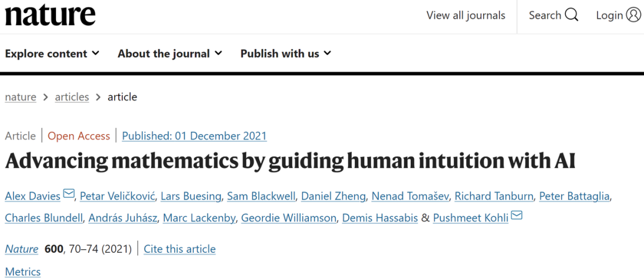Navigate to the articles breadcrumb
644x279 pixels.
72,97
